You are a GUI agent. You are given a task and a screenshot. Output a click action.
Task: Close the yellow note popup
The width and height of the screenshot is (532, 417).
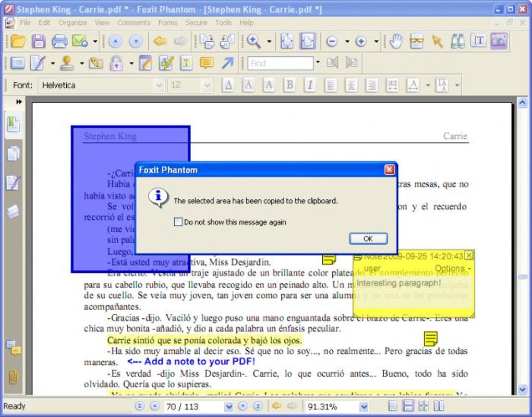tap(469, 255)
